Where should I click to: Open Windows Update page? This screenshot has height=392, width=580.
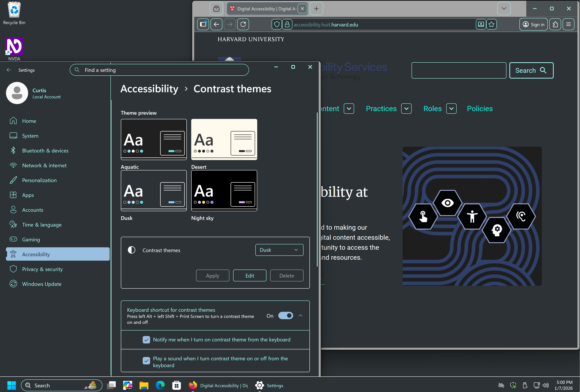[57, 284]
